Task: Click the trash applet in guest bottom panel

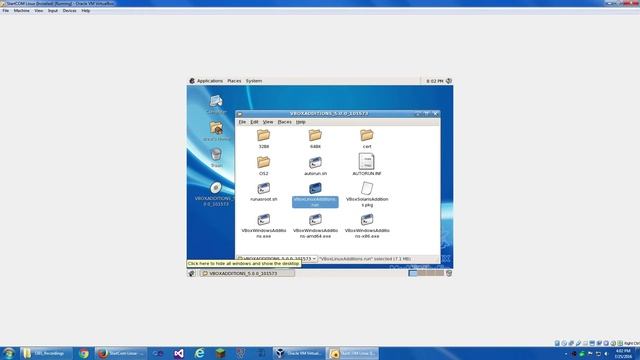Action: [449, 273]
